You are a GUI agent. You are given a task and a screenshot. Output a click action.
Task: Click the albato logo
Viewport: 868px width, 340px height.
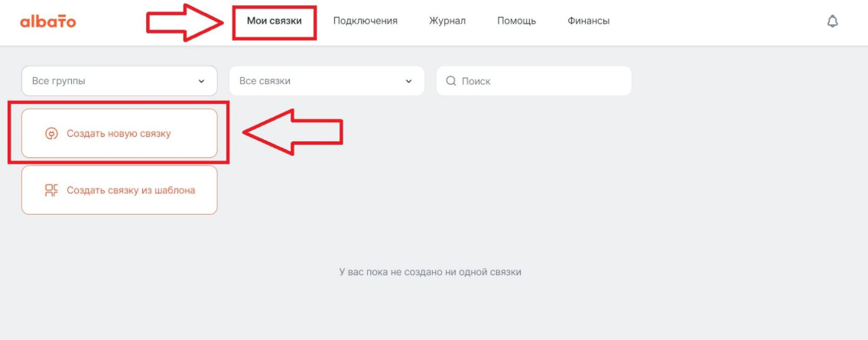pyautogui.click(x=48, y=21)
